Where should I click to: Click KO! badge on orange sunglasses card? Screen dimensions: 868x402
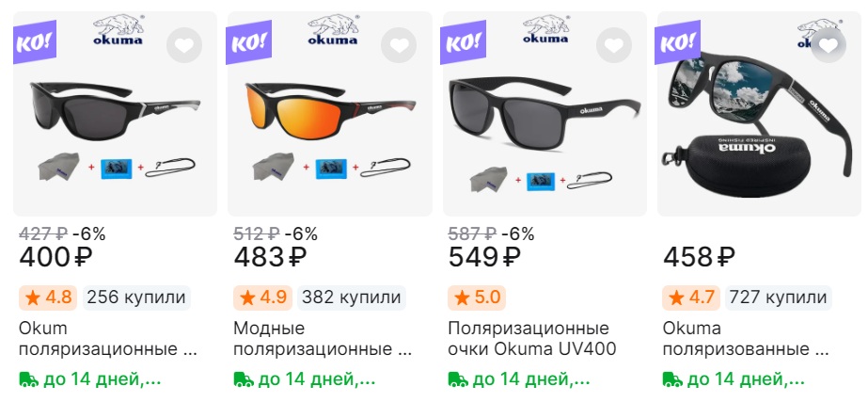(x=248, y=42)
